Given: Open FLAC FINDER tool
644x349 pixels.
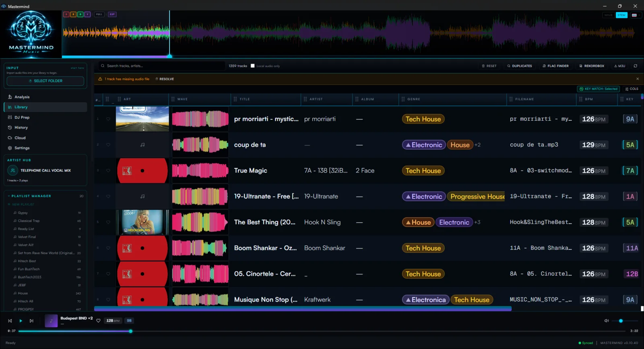Looking at the screenshot, I should [x=555, y=66].
